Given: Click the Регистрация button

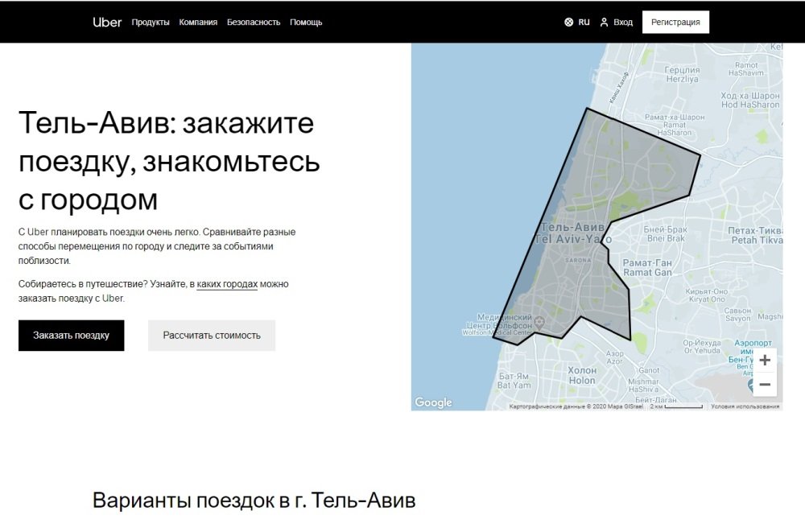Looking at the screenshot, I should tap(675, 22).
